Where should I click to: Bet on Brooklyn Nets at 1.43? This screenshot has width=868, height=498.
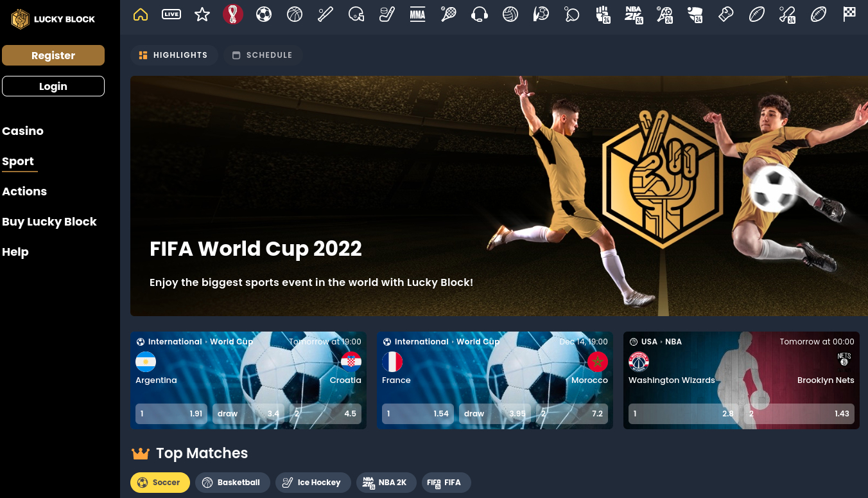click(x=799, y=414)
